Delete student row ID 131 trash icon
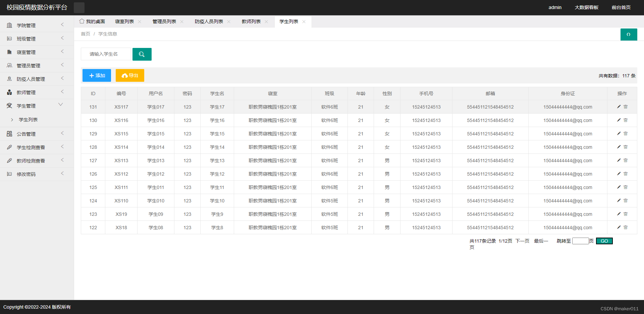 [x=626, y=107]
